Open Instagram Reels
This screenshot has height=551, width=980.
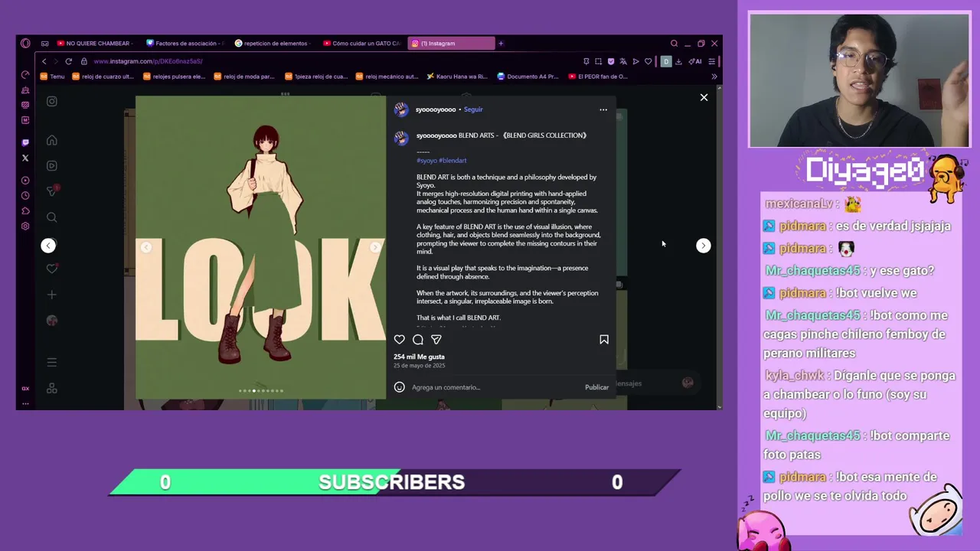tap(52, 165)
